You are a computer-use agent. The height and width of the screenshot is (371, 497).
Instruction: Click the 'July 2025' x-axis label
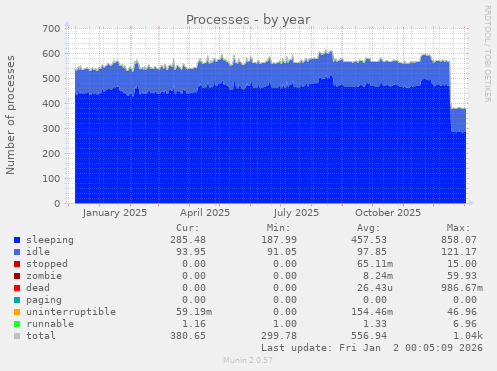[x=296, y=213]
